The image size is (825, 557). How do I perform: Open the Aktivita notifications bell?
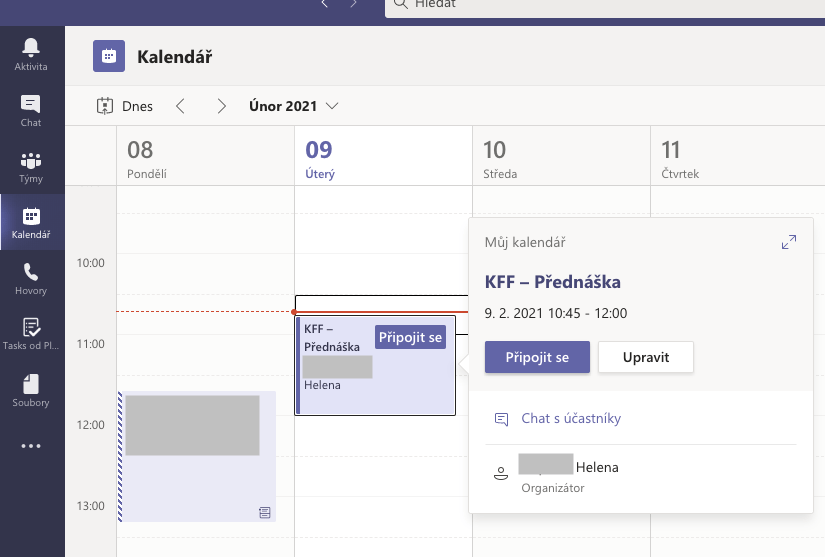coord(31,54)
